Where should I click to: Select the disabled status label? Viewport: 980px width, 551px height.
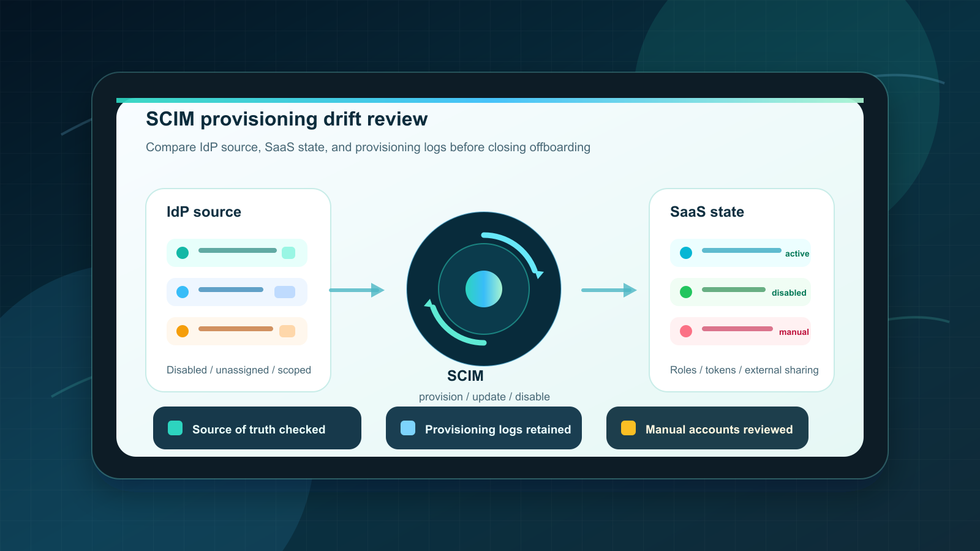coord(789,293)
